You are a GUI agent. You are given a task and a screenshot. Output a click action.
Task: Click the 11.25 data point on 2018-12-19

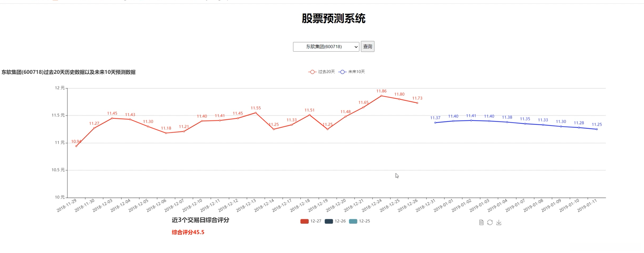[x=328, y=129]
